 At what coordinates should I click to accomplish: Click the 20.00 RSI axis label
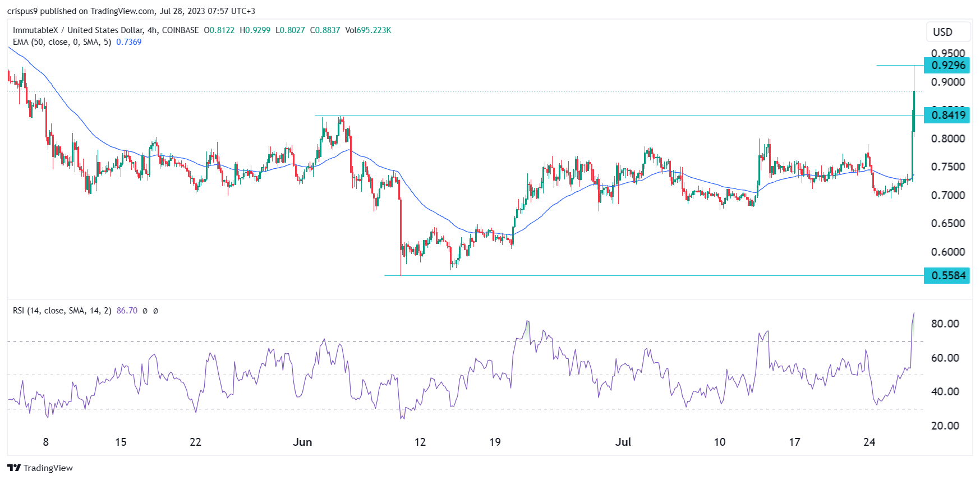pyautogui.click(x=945, y=426)
